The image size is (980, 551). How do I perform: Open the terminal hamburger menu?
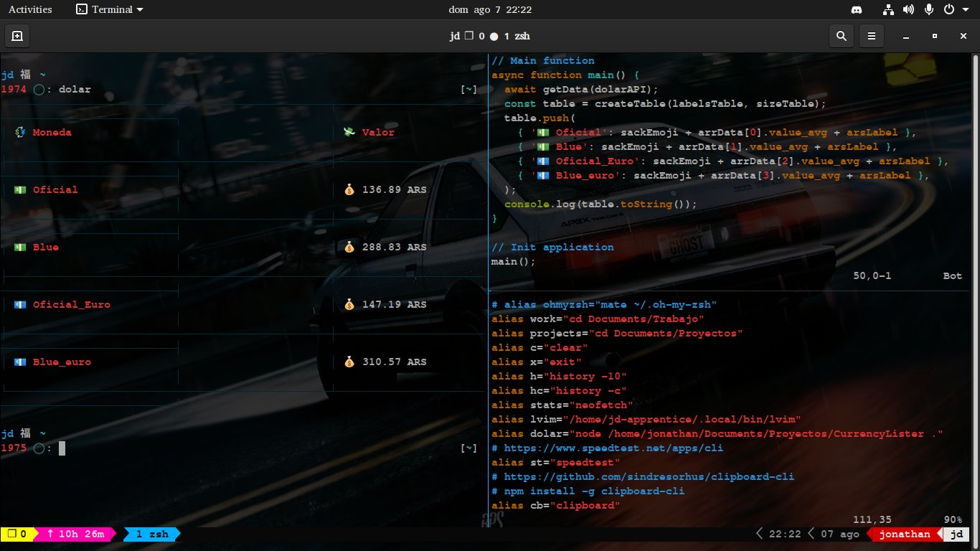coord(871,35)
